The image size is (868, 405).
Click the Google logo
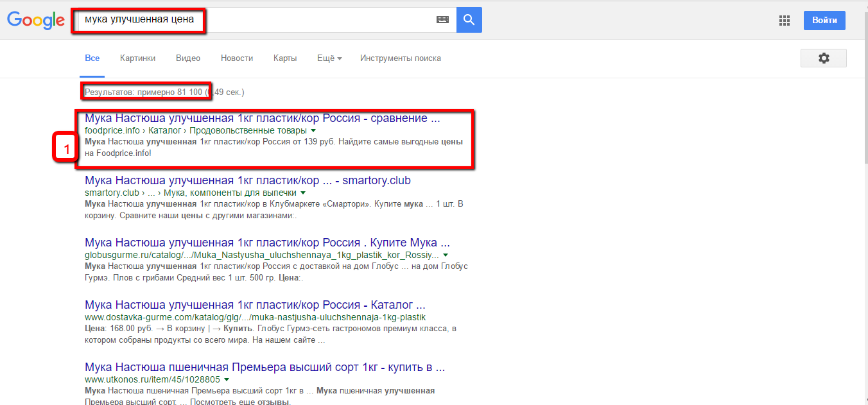click(36, 20)
